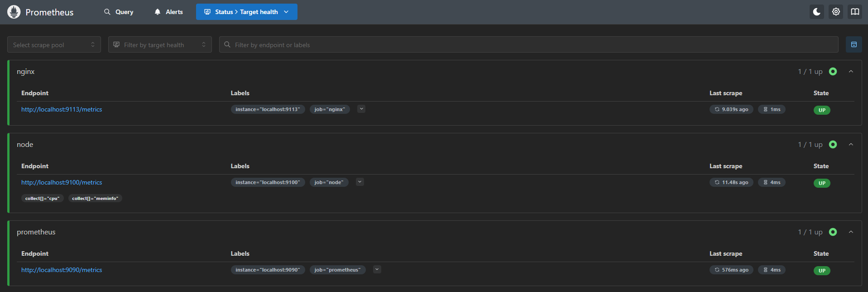Click green health ring in node header

[833, 145]
